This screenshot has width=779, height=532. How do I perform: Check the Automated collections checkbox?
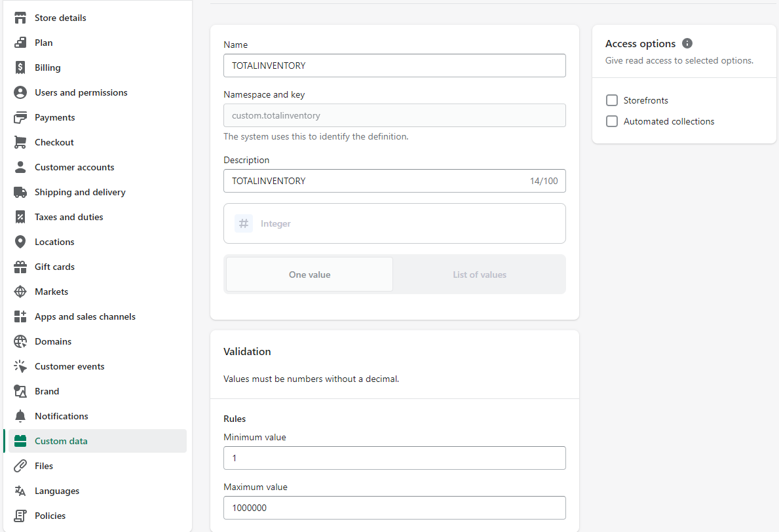[x=612, y=121]
